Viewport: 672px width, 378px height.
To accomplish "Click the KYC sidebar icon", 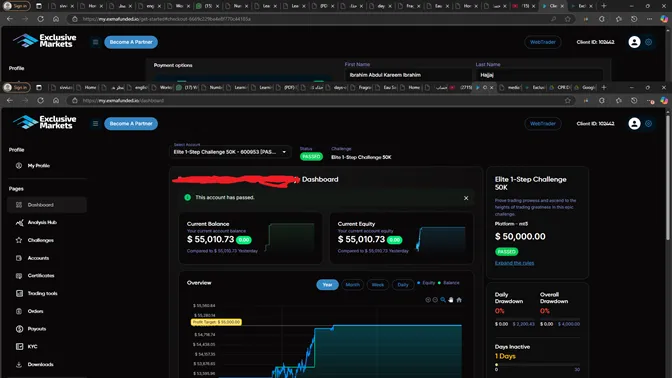I will tap(19, 346).
